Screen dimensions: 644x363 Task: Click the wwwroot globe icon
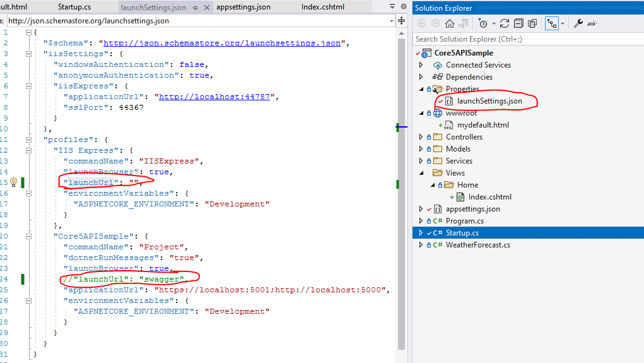coord(438,113)
